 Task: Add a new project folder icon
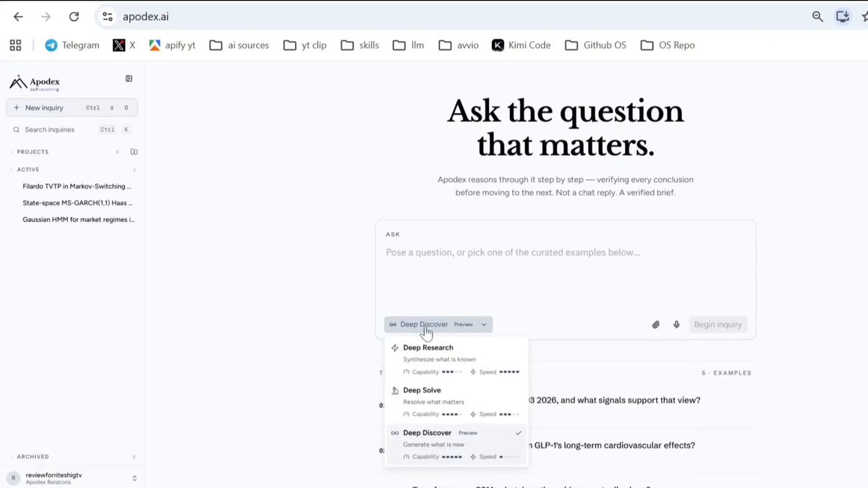coord(134,152)
